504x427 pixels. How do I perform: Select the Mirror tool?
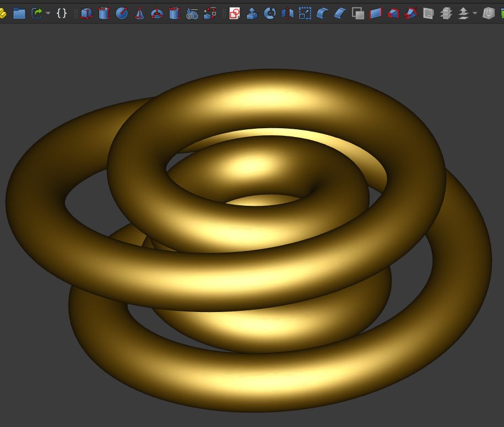(288, 14)
